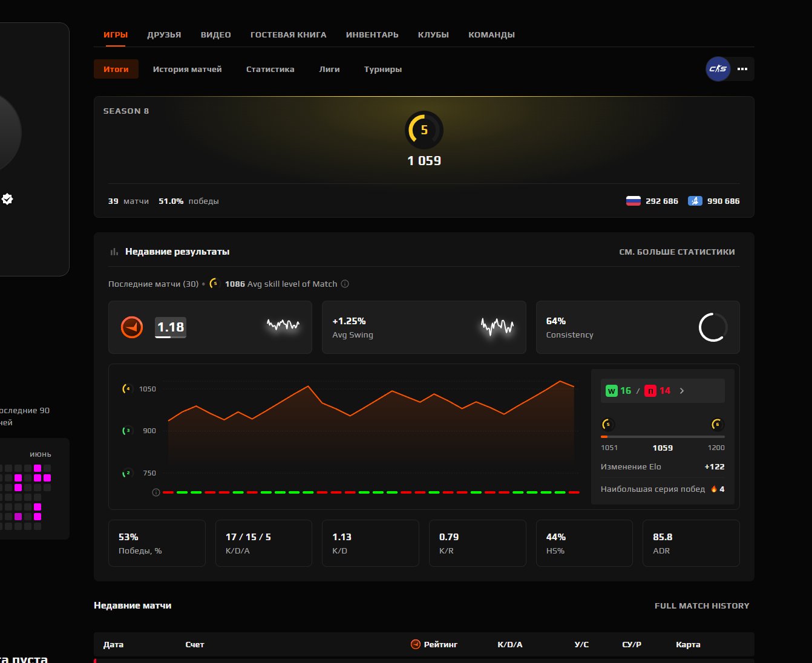This screenshot has width=812, height=663.
Task: Click the 17 / 15 / 5 K/D/A card
Action: click(264, 543)
